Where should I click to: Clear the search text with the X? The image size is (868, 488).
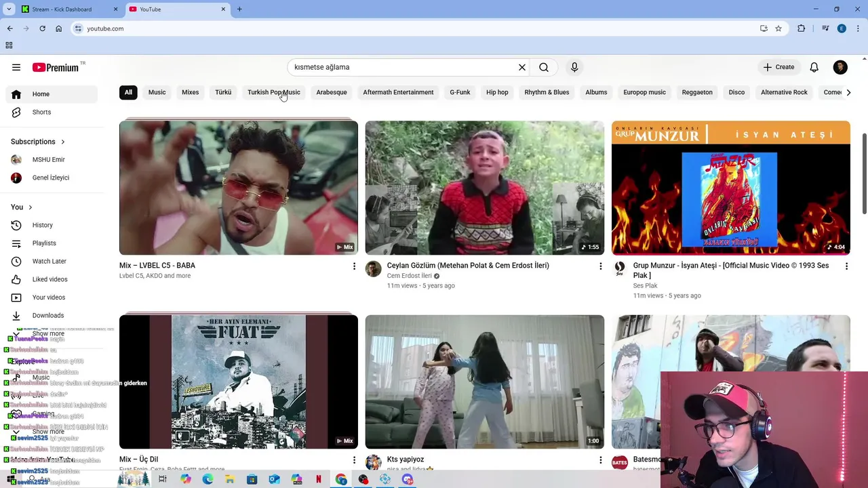522,67
